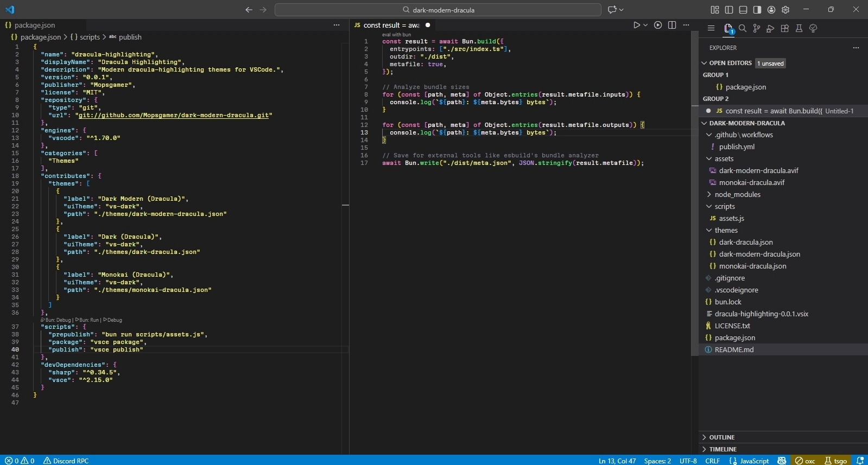
Task: Open Explorer panel's more actions menu
Action: [x=856, y=48]
